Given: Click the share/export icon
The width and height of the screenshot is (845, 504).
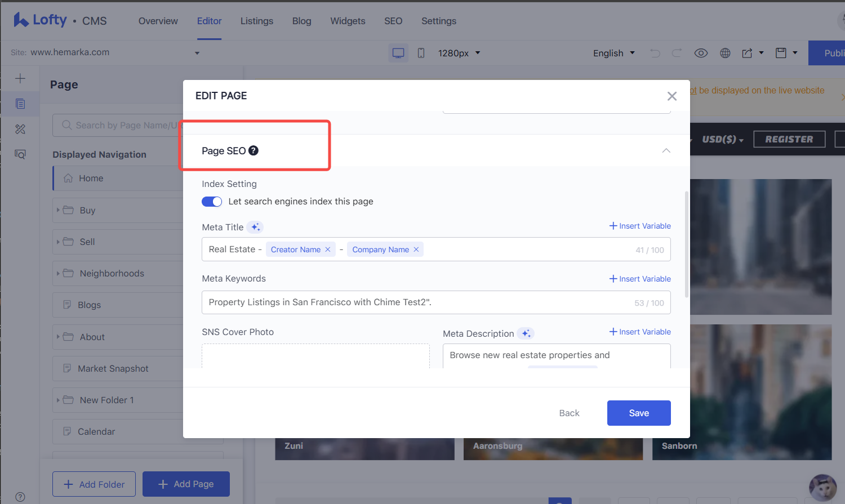Looking at the screenshot, I should click(x=747, y=53).
